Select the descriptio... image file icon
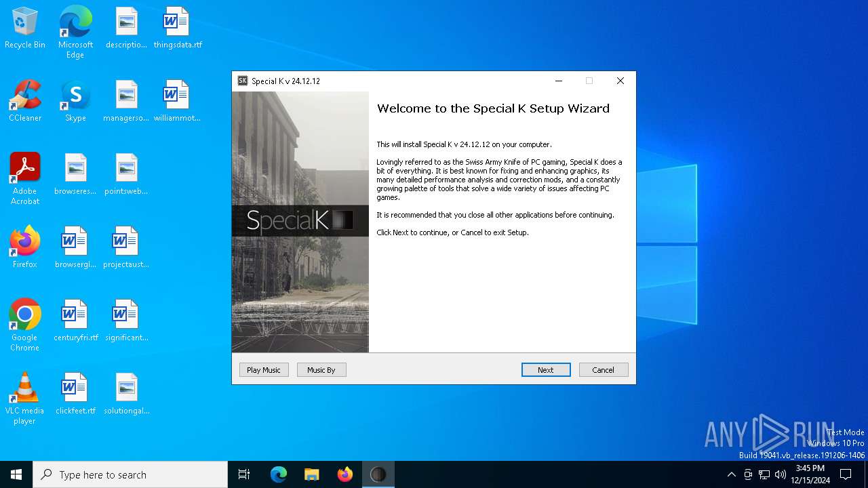868x488 pixels. click(126, 28)
